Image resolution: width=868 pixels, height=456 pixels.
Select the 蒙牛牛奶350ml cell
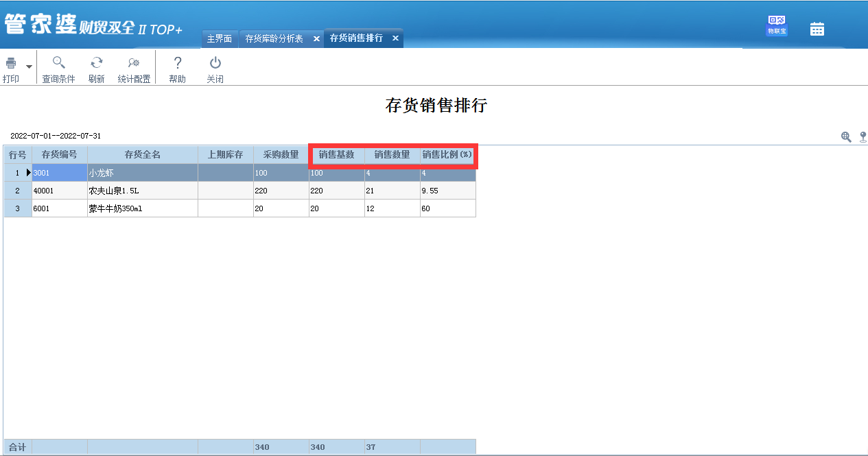pyautogui.click(x=142, y=208)
